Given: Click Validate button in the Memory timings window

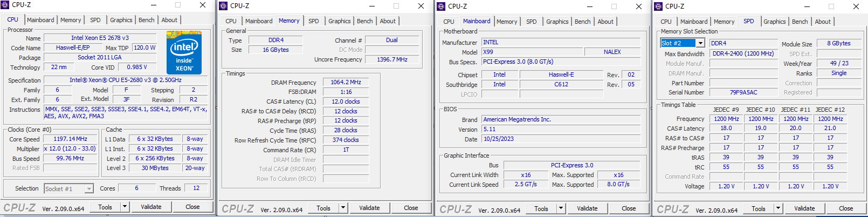Looking at the screenshot, I should point(370,208).
